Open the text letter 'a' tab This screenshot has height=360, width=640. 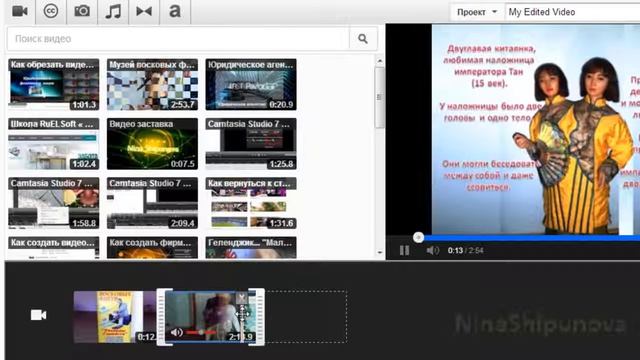pos(175,11)
